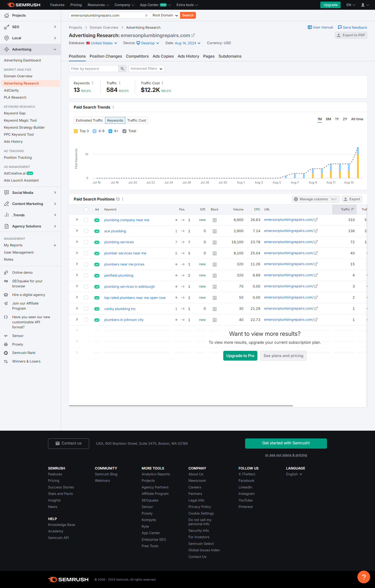Screen dimensions: 375x588
Task: Open the Root Domain dropdown
Action: pyautogui.click(x=165, y=15)
